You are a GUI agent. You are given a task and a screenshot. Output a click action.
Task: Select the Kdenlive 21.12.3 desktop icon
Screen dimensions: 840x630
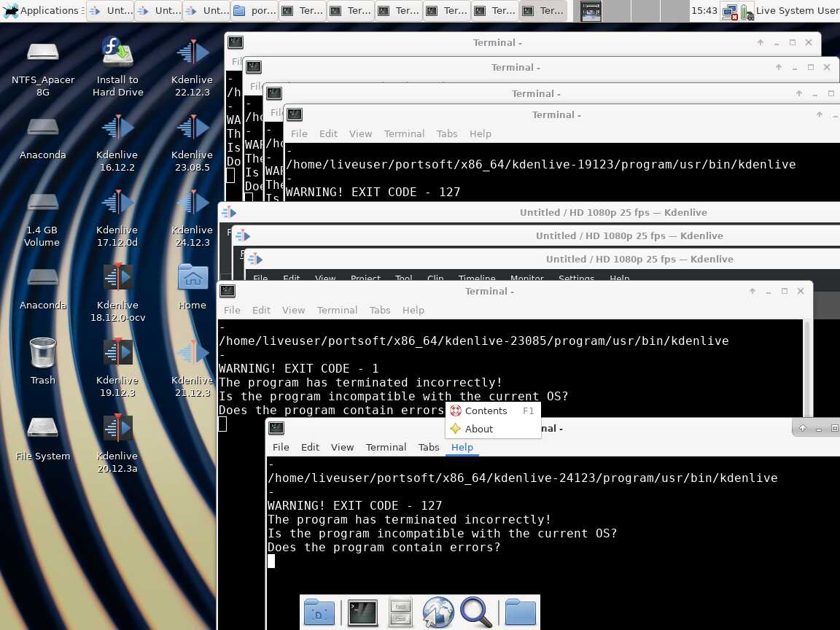click(x=192, y=352)
